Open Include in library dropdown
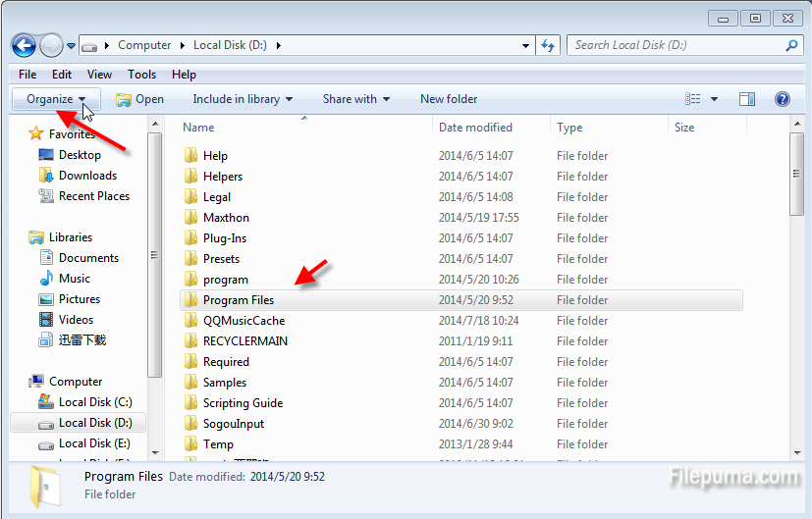 [243, 99]
